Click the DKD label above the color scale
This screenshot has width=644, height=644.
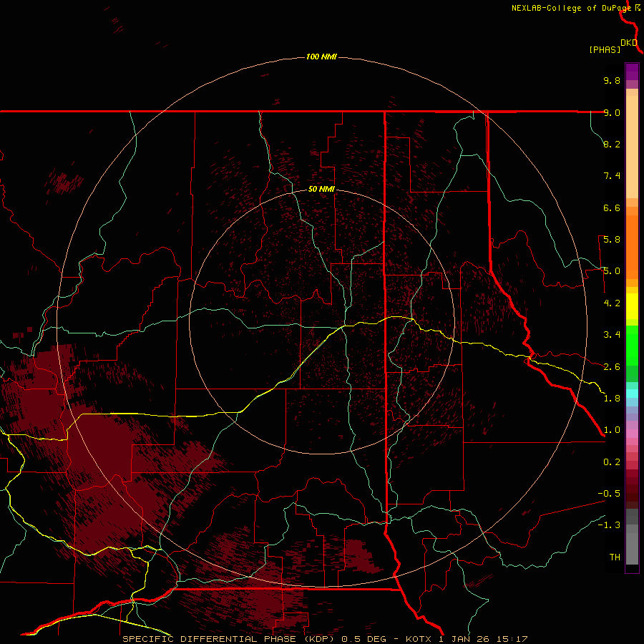pos(629,43)
